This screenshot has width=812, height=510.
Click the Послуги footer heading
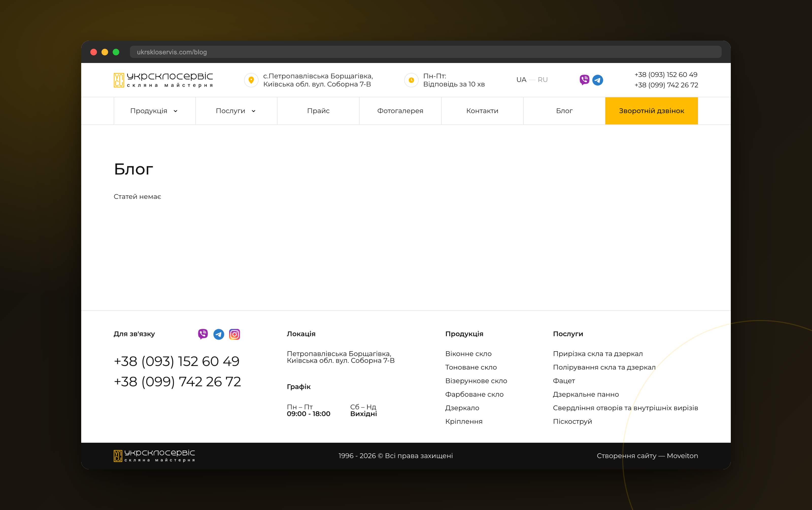click(568, 333)
